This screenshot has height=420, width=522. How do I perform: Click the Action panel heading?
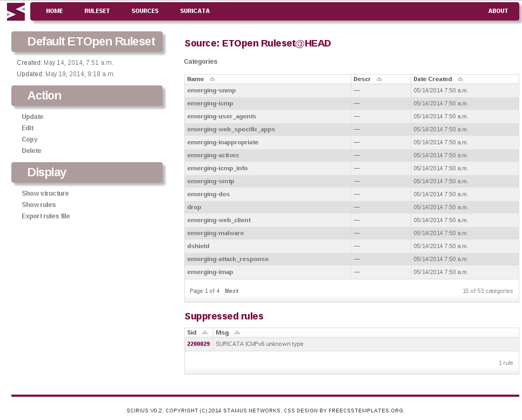pyautogui.click(x=44, y=96)
